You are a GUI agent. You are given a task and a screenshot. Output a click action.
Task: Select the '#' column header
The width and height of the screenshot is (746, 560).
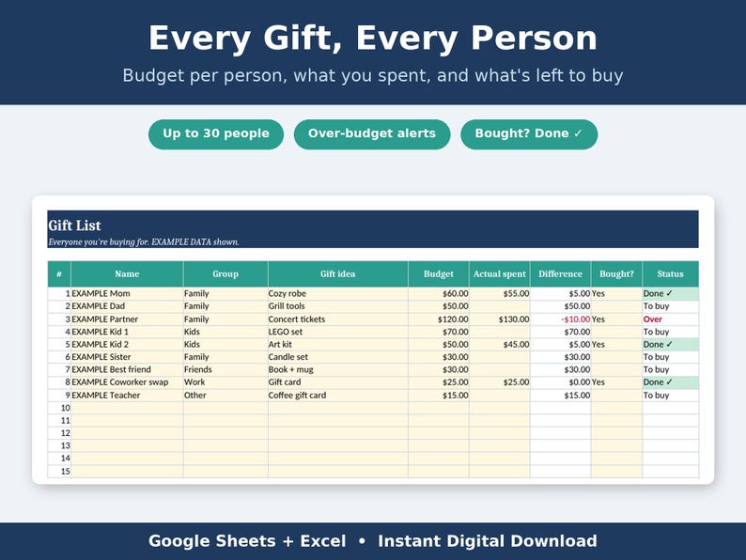click(x=59, y=274)
